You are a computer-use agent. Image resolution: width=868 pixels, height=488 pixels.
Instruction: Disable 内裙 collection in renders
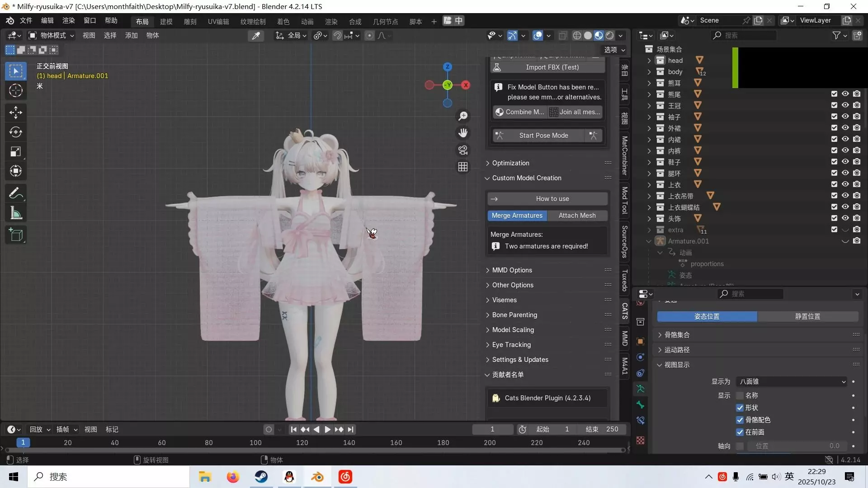click(857, 139)
